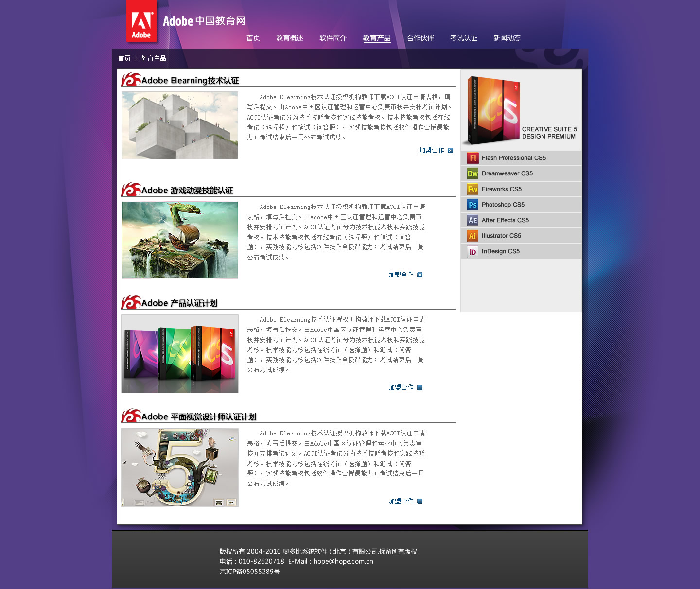700x589 pixels.
Task: Click the Adobe 游戏动漫技能认证 heading
Action: [187, 191]
